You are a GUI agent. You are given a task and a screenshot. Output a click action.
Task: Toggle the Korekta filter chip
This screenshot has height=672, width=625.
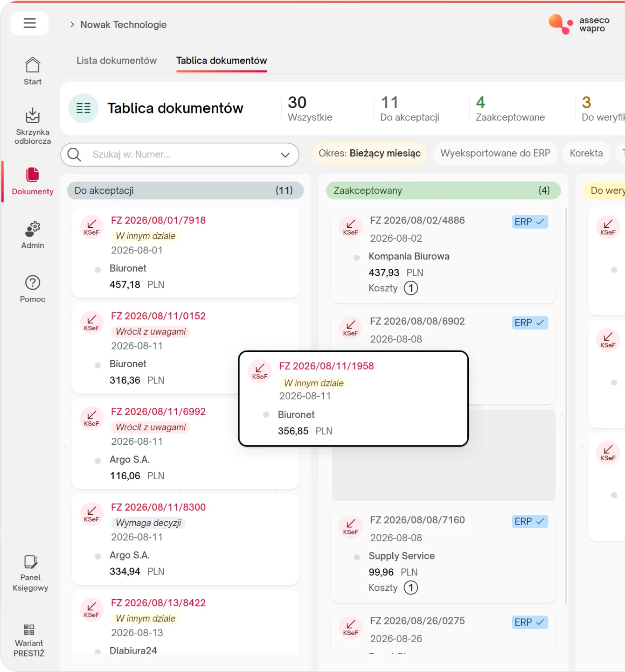coord(586,153)
